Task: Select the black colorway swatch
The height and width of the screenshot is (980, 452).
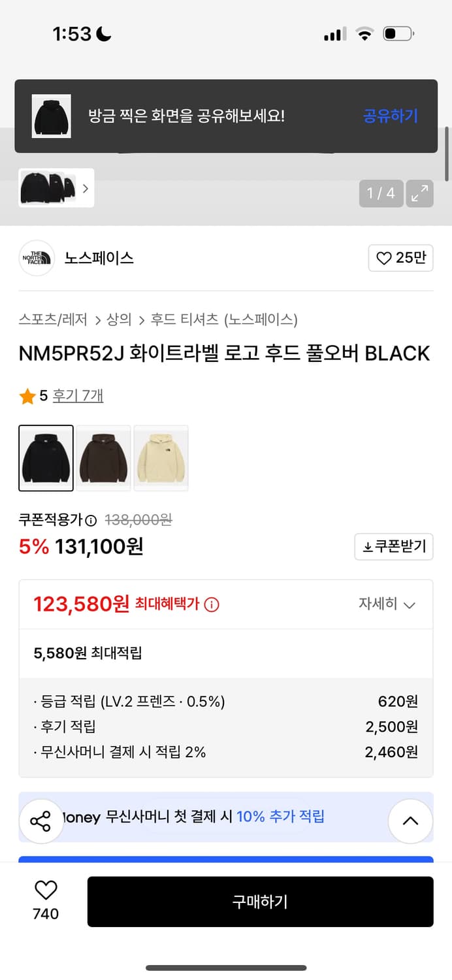Action: pos(46,458)
